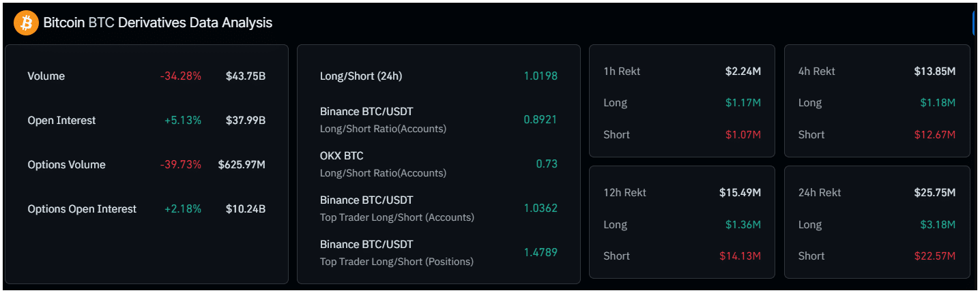Select the 4h Short $12.67M value

935,135
